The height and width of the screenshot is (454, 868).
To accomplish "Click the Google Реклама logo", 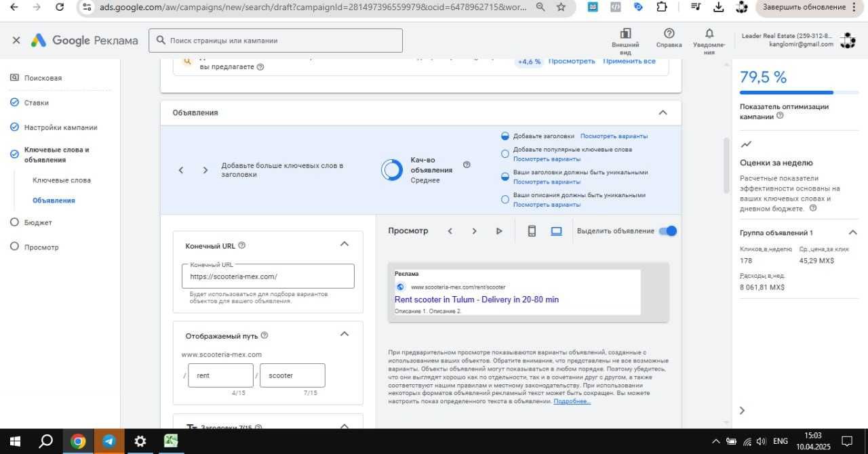I will pos(84,41).
